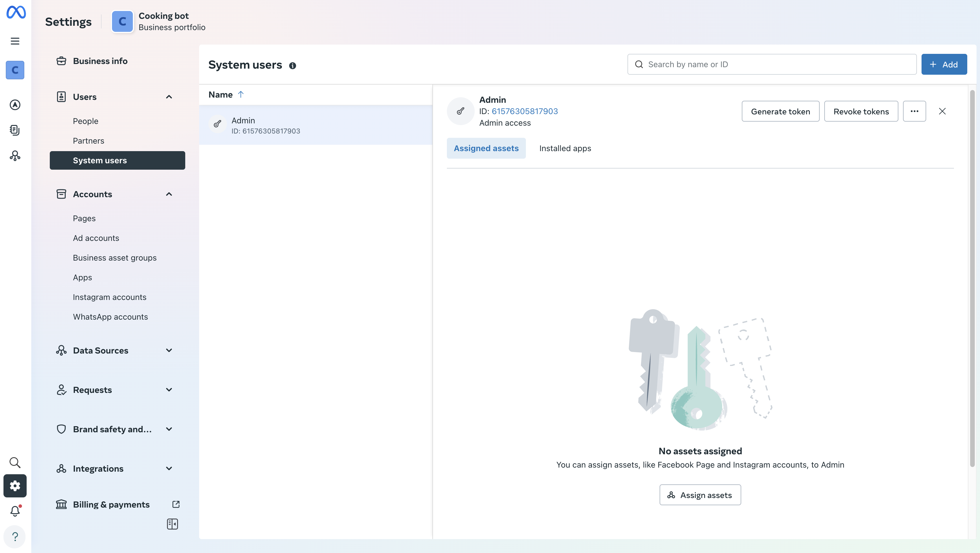This screenshot has height=553, width=980.
Task: Switch to Assigned assets tab
Action: [486, 148]
